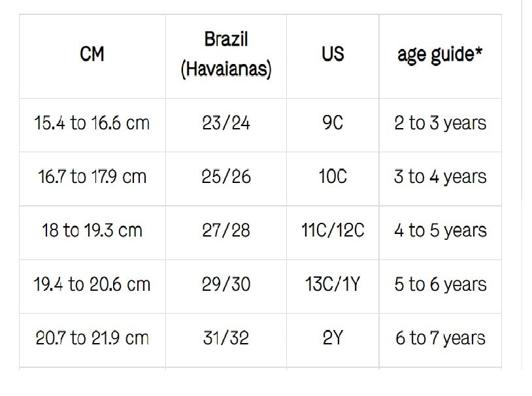This screenshot has width=532, height=396.
Task: Select the 3 to 4 years cell
Action: [441, 177]
